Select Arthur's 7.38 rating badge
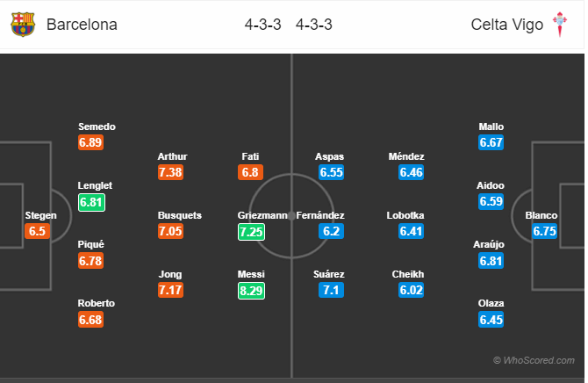Screen dimensions: 588x383 click(170, 172)
